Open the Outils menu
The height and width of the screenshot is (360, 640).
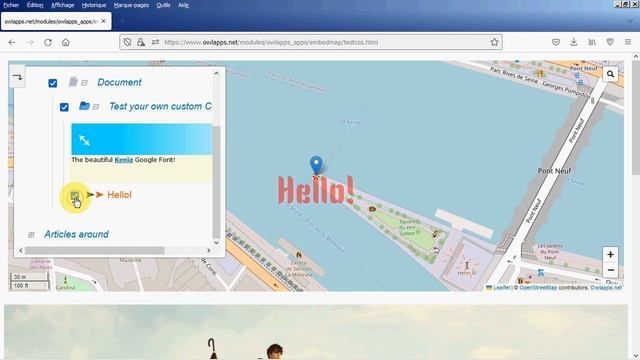(x=163, y=5)
